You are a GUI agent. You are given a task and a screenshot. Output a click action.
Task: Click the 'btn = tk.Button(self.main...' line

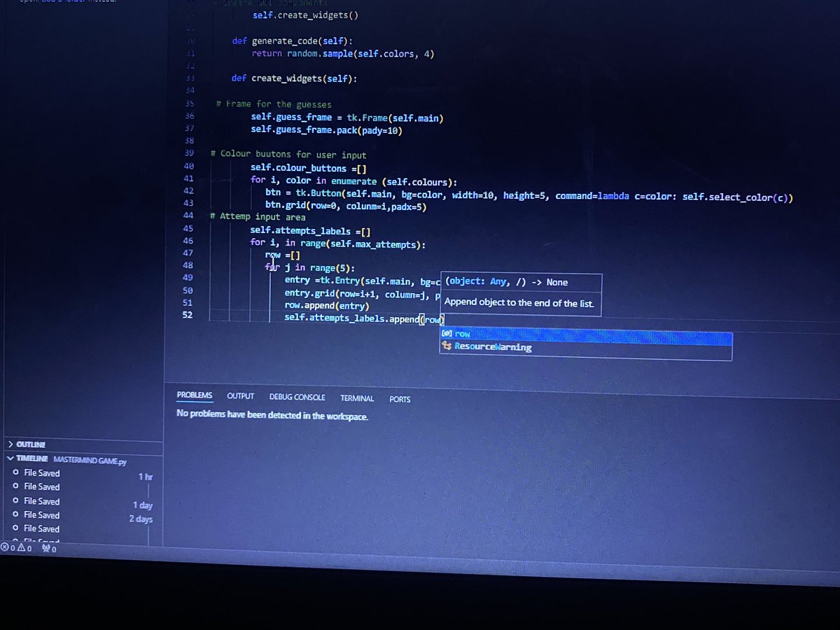529,197
